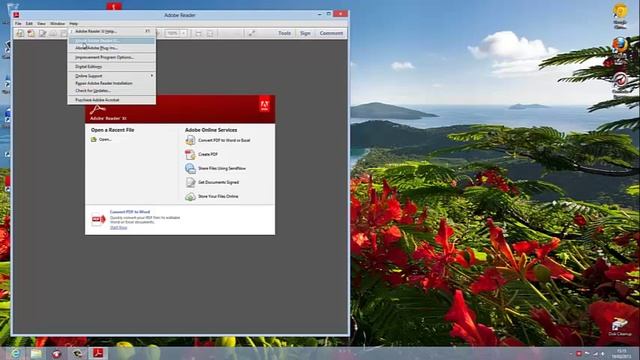Open the File menu
The height and width of the screenshot is (360, 640).
click(18, 24)
